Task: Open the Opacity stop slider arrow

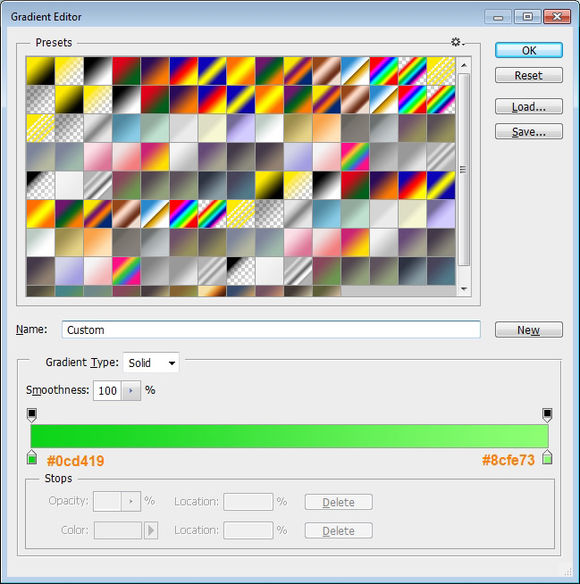Action: pos(131,501)
